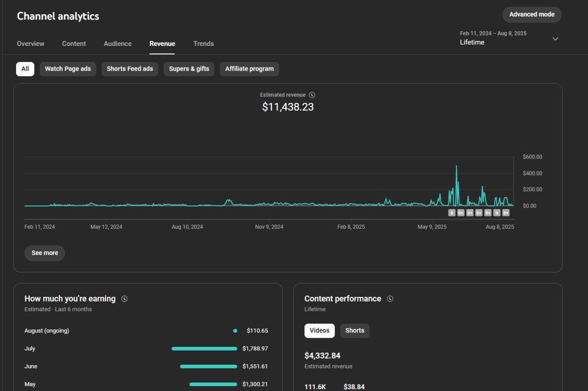This screenshot has width=588, height=391.
Task: Select the All revenue filter chip
Action: point(25,69)
